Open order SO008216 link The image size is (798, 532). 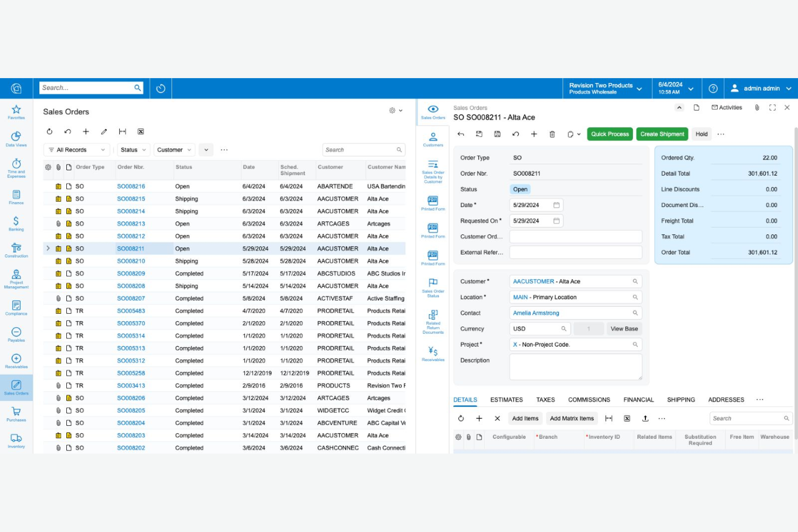click(131, 186)
